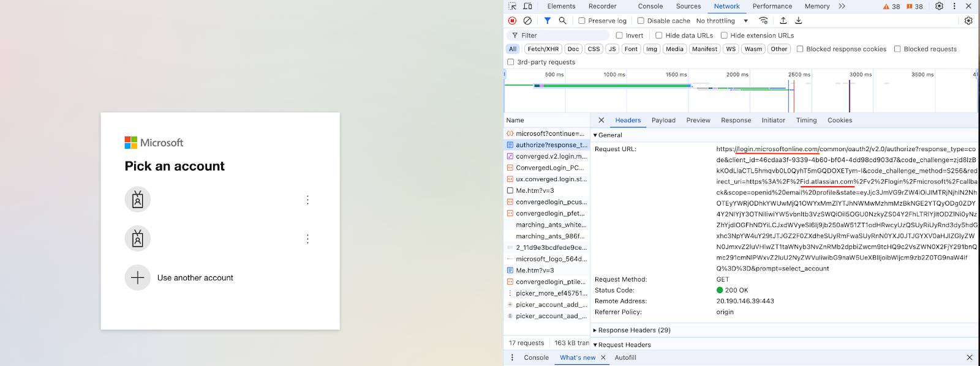
Task: Check Blocked response cookies checkbox
Action: (800, 49)
